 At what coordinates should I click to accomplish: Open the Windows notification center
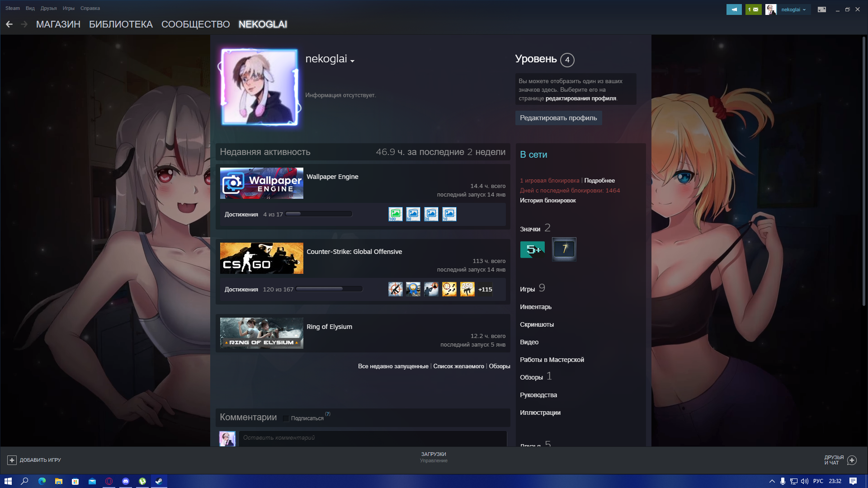point(853,481)
